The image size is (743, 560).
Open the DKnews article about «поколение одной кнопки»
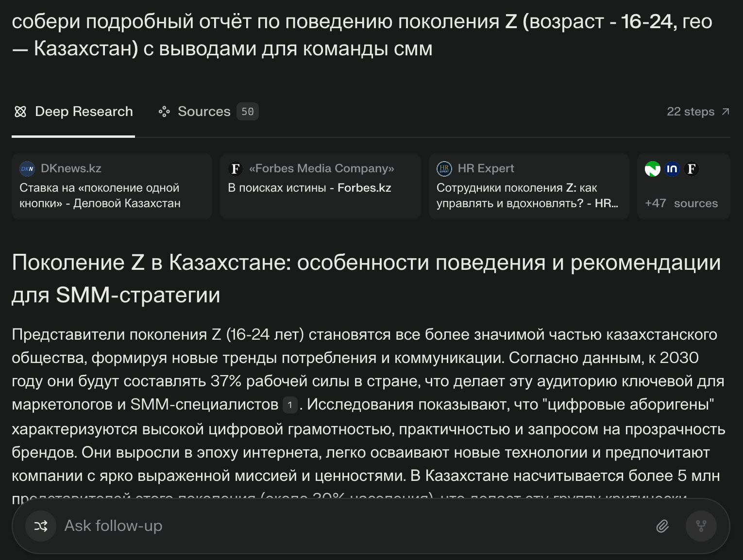[x=111, y=195]
